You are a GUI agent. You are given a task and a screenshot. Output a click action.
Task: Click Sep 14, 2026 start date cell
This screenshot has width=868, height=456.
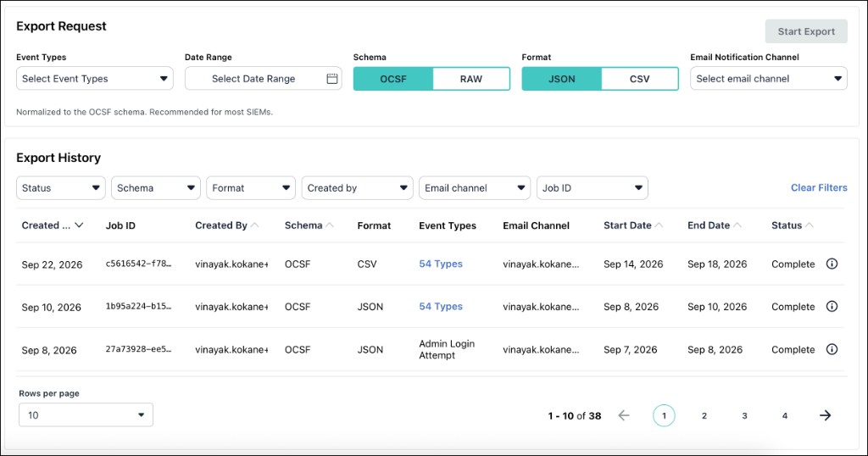click(x=633, y=264)
